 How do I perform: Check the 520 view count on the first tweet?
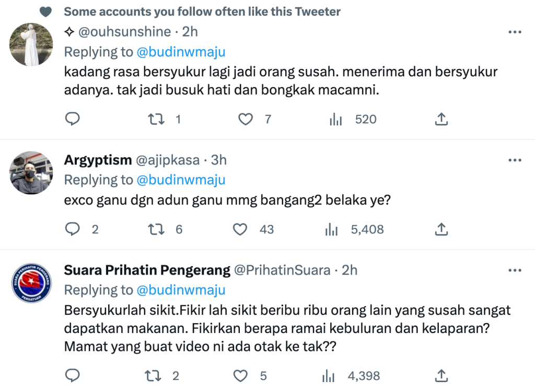[x=365, y=119]
